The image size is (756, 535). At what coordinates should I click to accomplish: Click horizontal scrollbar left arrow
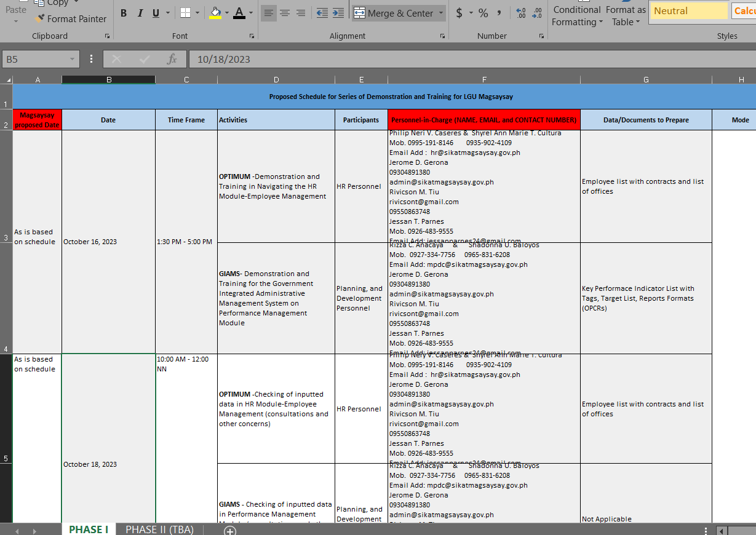tap(723, 531)
